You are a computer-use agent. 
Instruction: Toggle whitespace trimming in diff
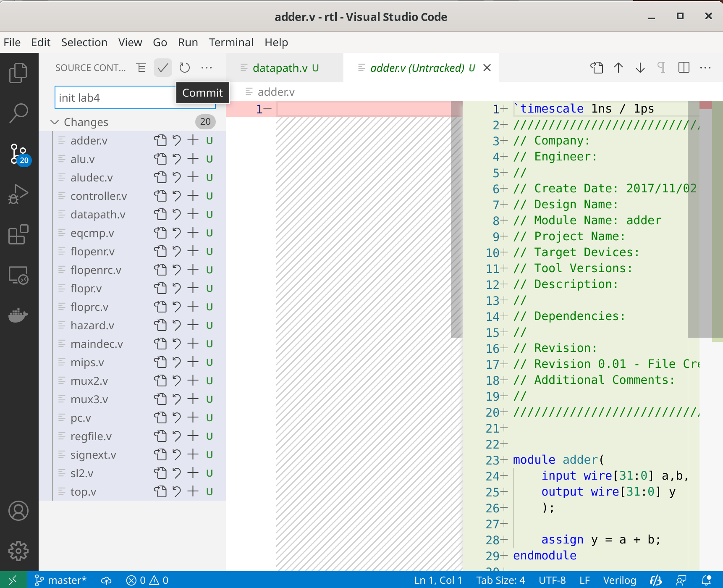tap(662, 68)
